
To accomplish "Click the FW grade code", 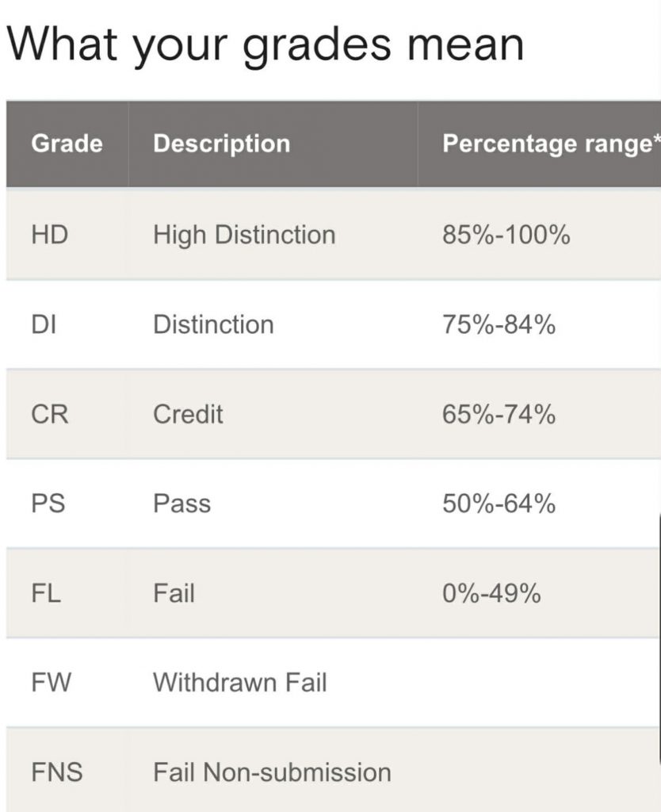I will [x=51, y=683].
